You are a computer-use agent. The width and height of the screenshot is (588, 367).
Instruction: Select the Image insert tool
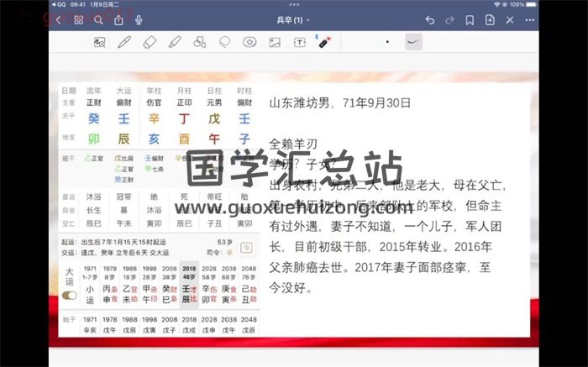pos(275,41)
